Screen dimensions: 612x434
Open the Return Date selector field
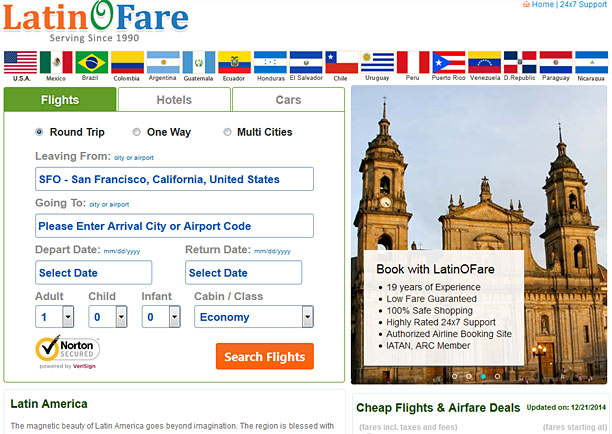tap(243, 272)
